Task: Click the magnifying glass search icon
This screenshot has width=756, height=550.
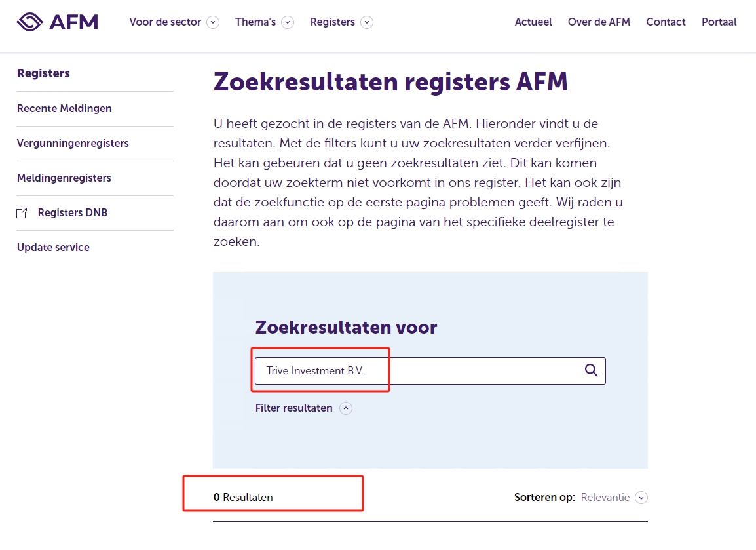Action: pos(591,370)
